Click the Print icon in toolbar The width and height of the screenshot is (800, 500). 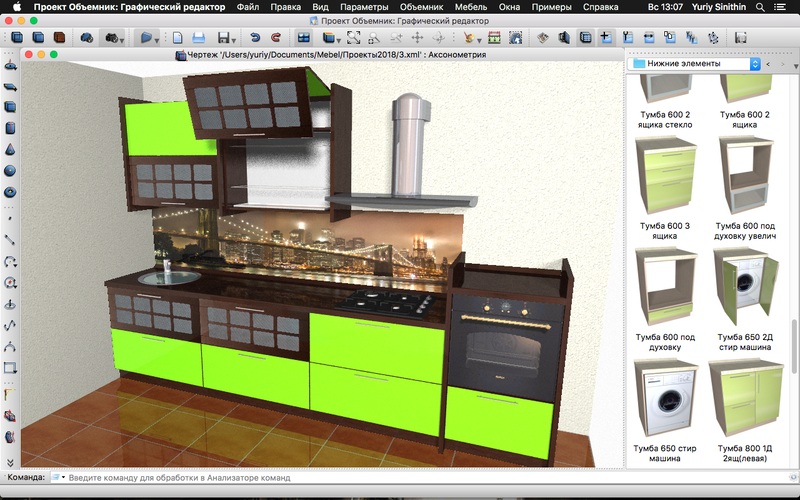click(x=198, y=38)
